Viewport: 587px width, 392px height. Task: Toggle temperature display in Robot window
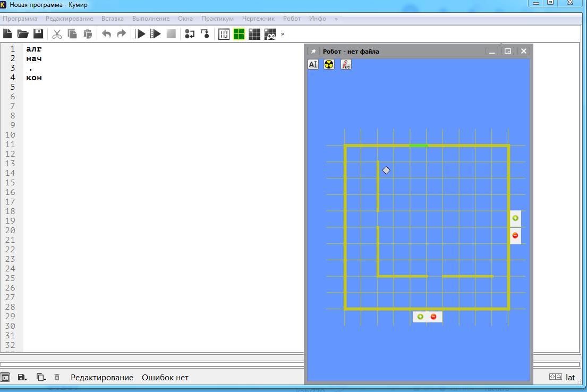pyautogui.click(x=346, y=64)
